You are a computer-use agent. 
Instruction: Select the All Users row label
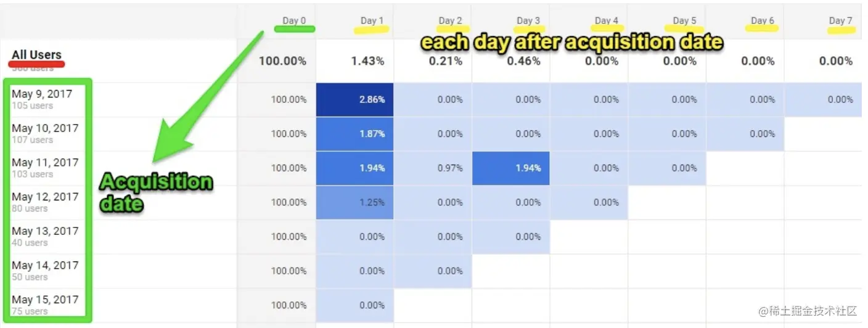[x=36, y=55]
